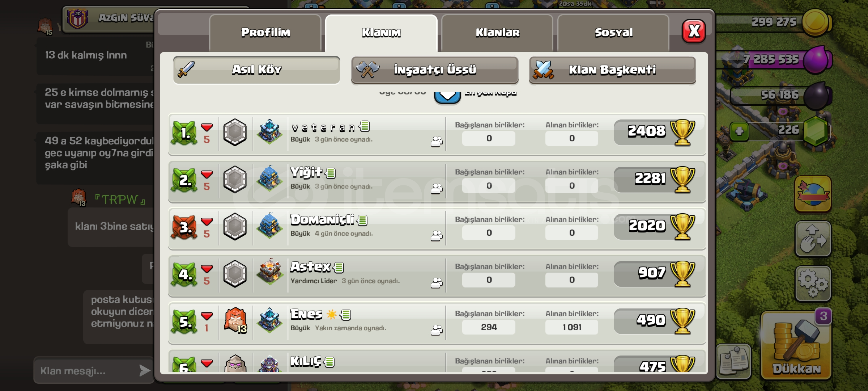The height and width of the screenshot is (391, 868).
Task: Select the Asıl Köy view button
Action: tap(256, 70)
